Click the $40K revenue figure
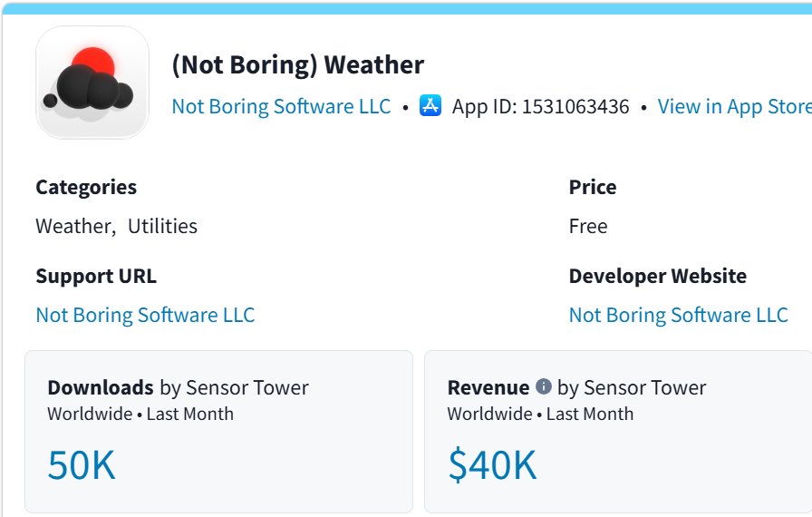The height and width of the screenshot is (517, 812). point(492,464)
